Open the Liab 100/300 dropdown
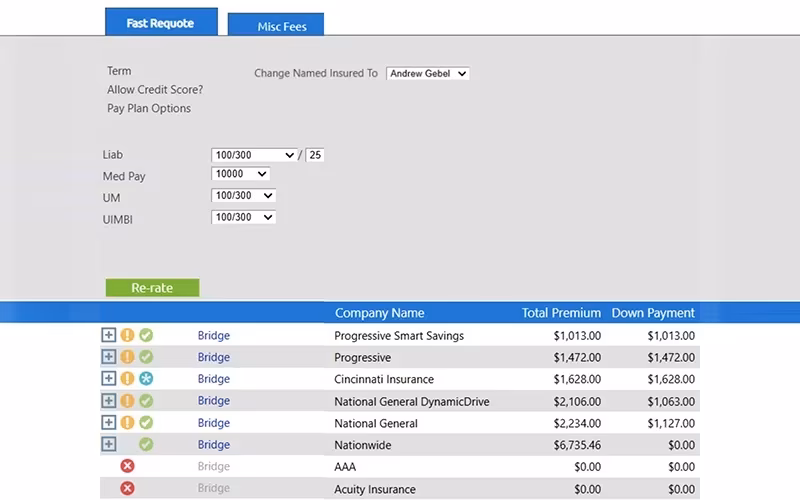This screenshot has height=500, width=800. click(254, 155)
